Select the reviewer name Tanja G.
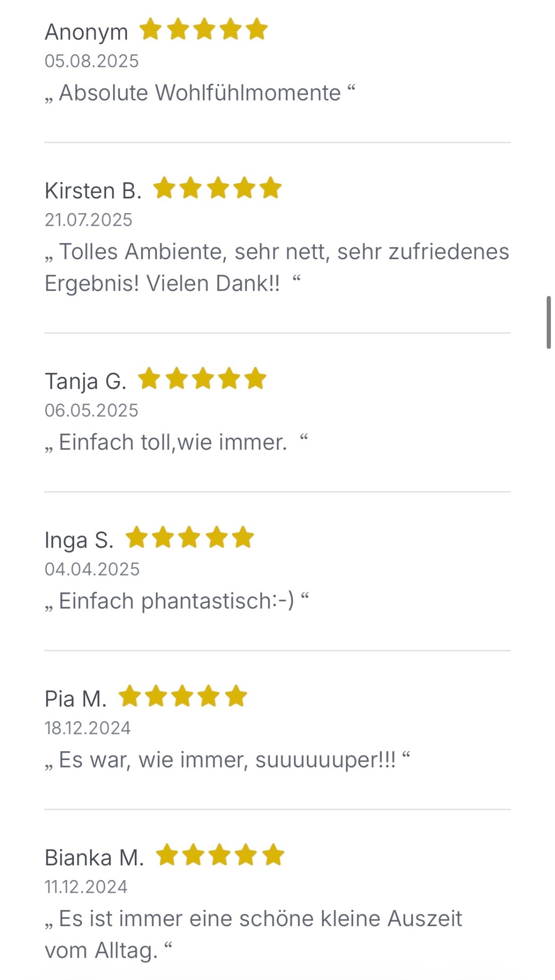The width and height of the screenshot is (555, 980). [x=86, y=381]
